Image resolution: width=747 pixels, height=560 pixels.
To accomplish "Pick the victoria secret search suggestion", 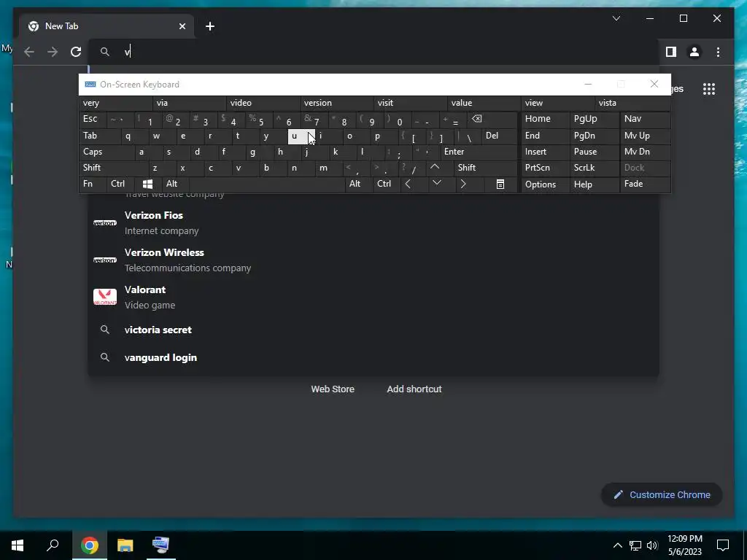I will (x=373, y=330).
